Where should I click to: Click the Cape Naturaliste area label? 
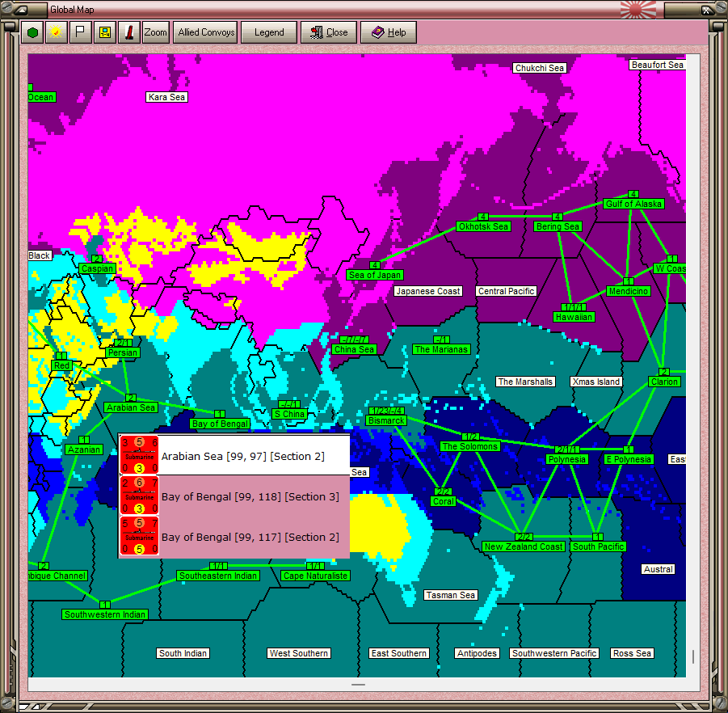point(315,576)
